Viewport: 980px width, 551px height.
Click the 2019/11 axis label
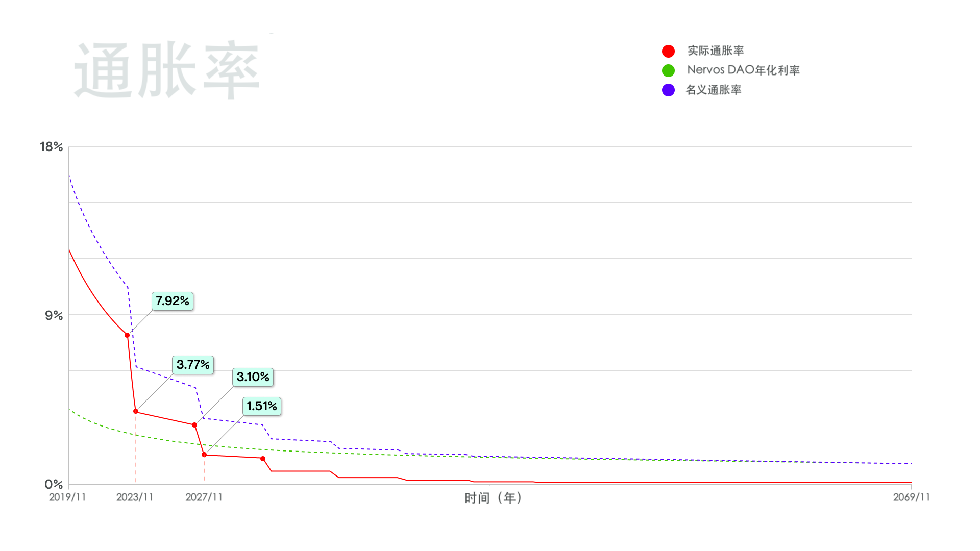click(x=67, y=497)
